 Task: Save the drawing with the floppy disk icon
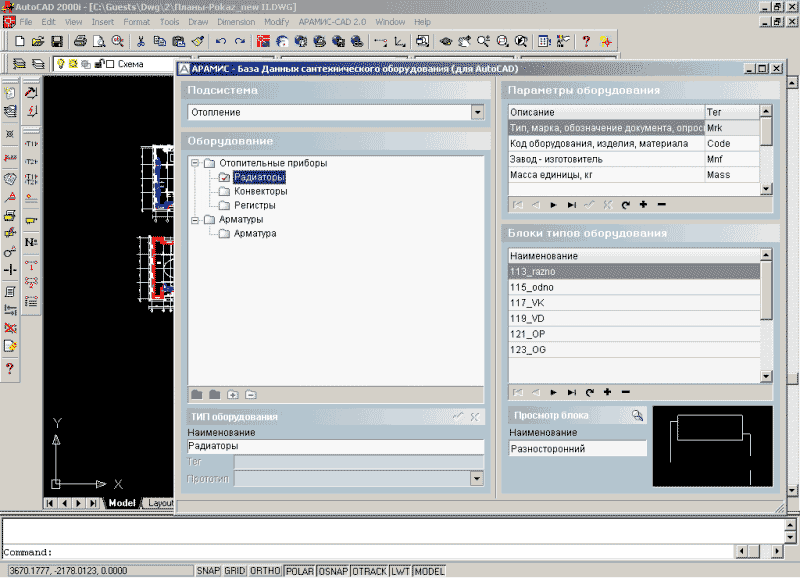coord(57,41)
